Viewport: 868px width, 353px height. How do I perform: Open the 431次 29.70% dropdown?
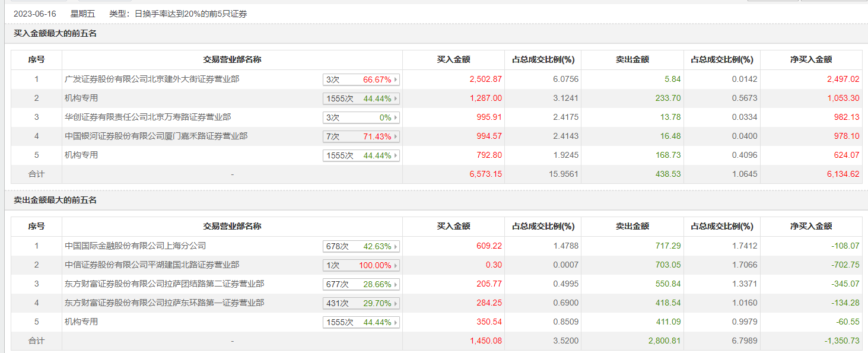tap(361, 303)
